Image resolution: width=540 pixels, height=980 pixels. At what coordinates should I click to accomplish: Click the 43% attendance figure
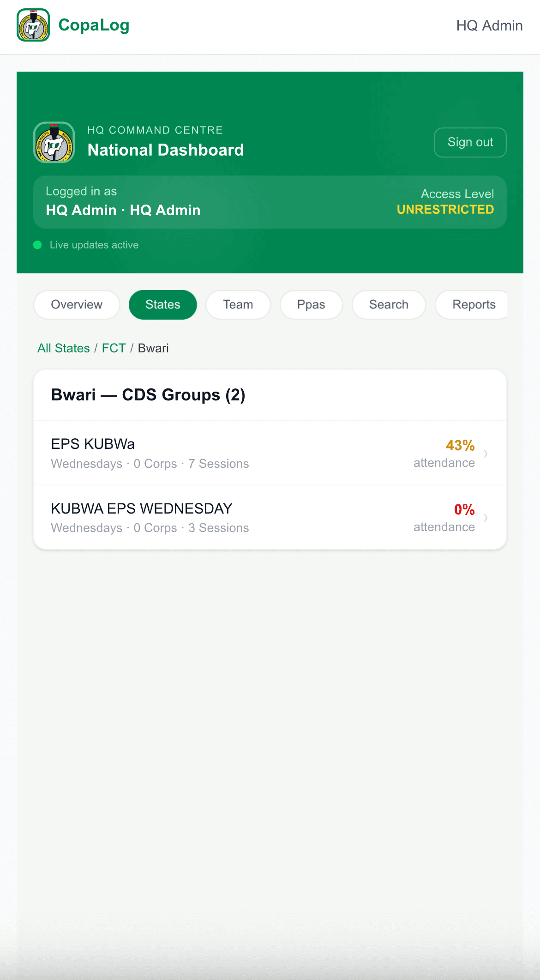click(460, 445)
